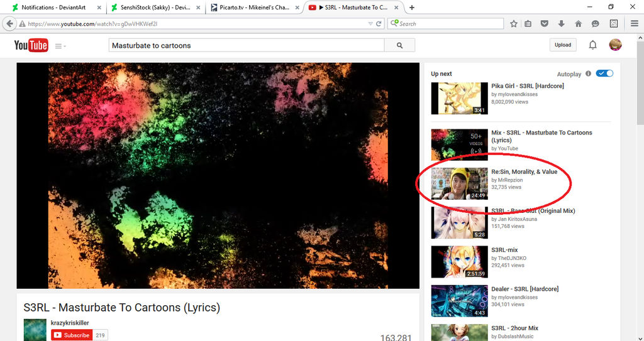The image size is (644, 341).
Task: Open the 5:28 Jan KiritoxAsuna video thumbnail
Action: click(x=460, y=223)
